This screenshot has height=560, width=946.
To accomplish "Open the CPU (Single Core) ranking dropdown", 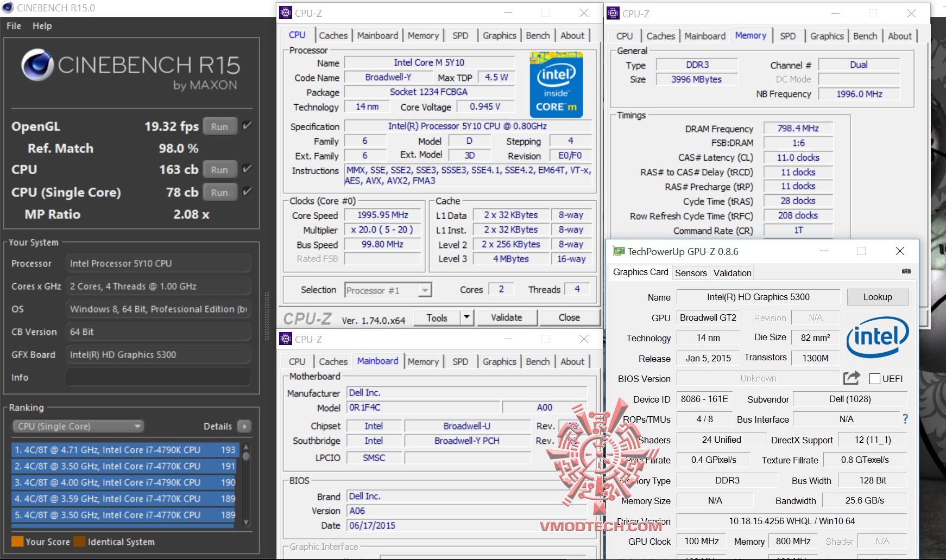I will 78,427.
